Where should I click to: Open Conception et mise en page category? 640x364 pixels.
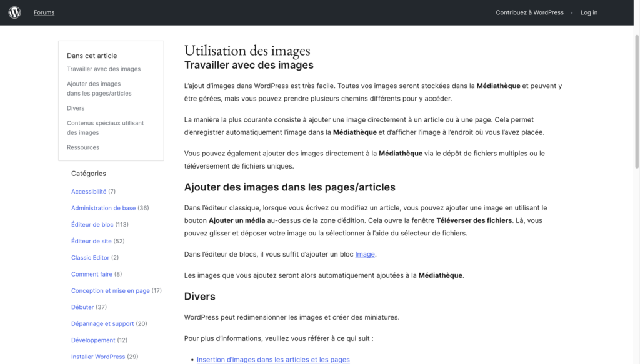click(110, 290)
